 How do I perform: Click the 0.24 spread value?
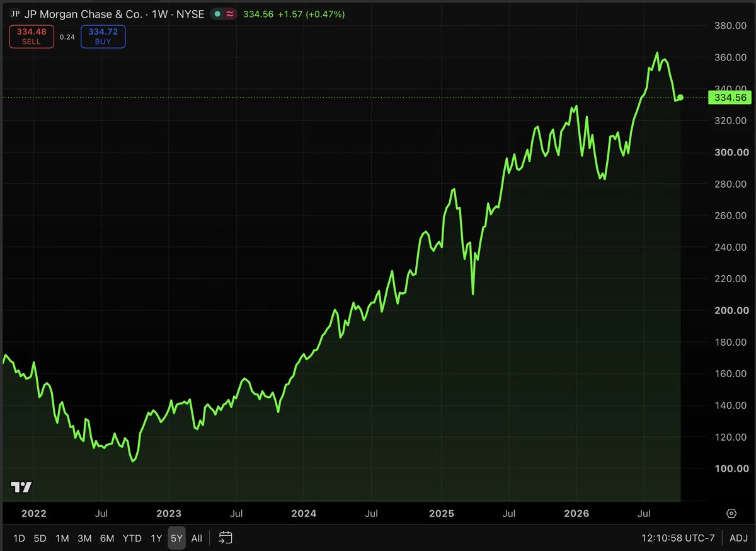pos(67,37)
